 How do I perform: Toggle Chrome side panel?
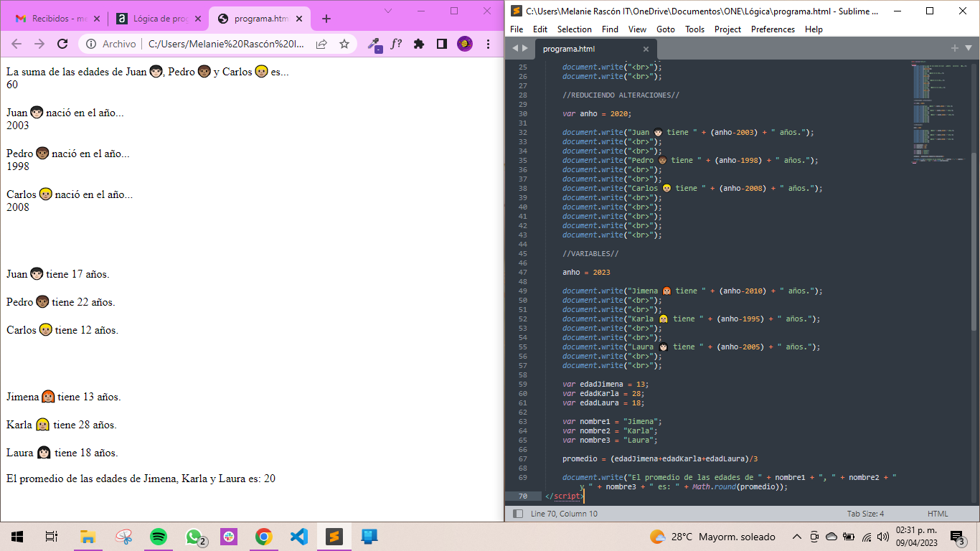(442, 44)
